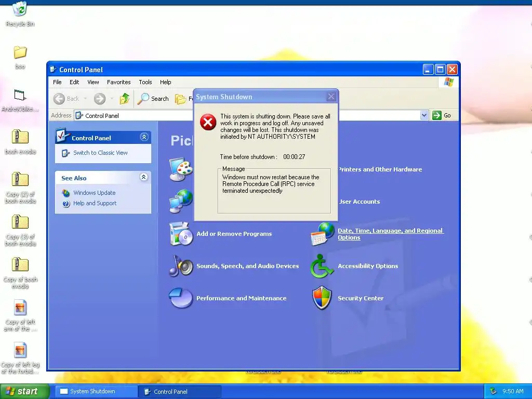Screen dimensions: 532x399
Task: Select the Andrei desktop video file icon
Action: coord(20,96)
